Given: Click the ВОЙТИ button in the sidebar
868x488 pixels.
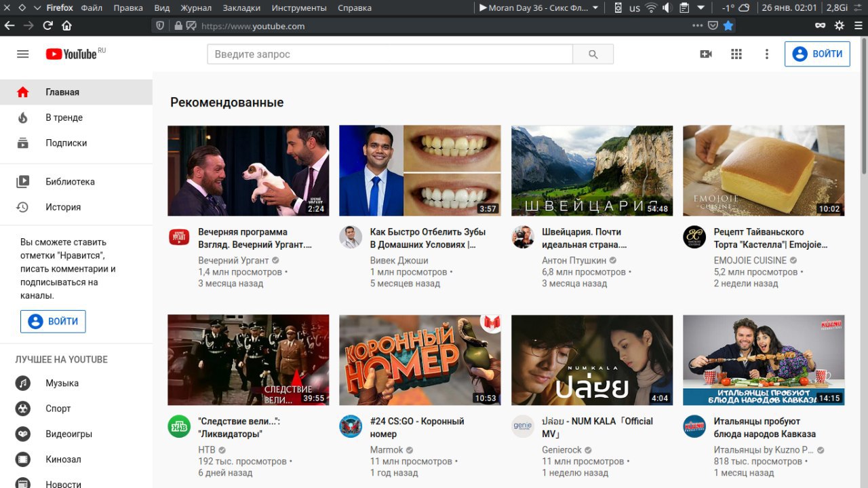Looking at the screenshot, I should click(x=53, y=322).
